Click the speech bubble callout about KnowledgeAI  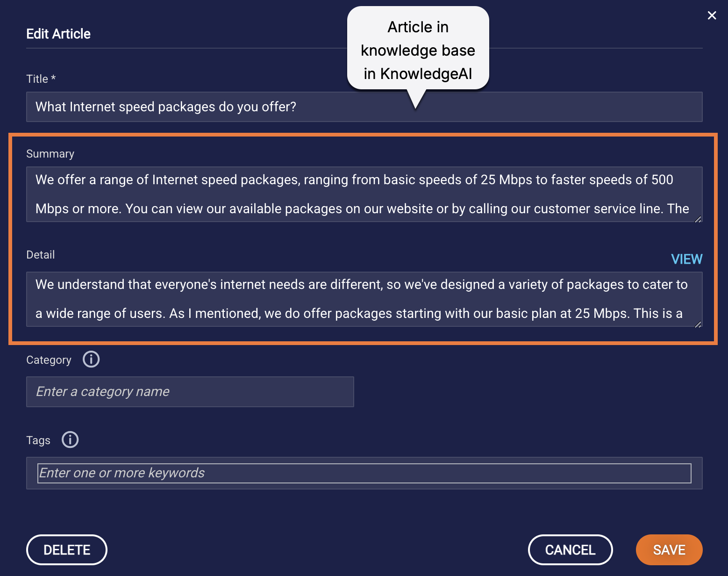(x=417, y=49)
